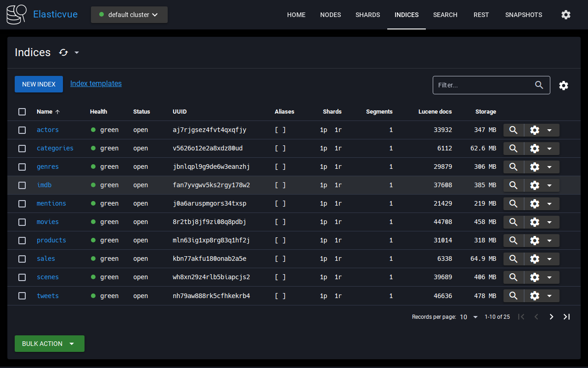Open the Index templates link
The image size is (588, 368).
click(96, 84)
